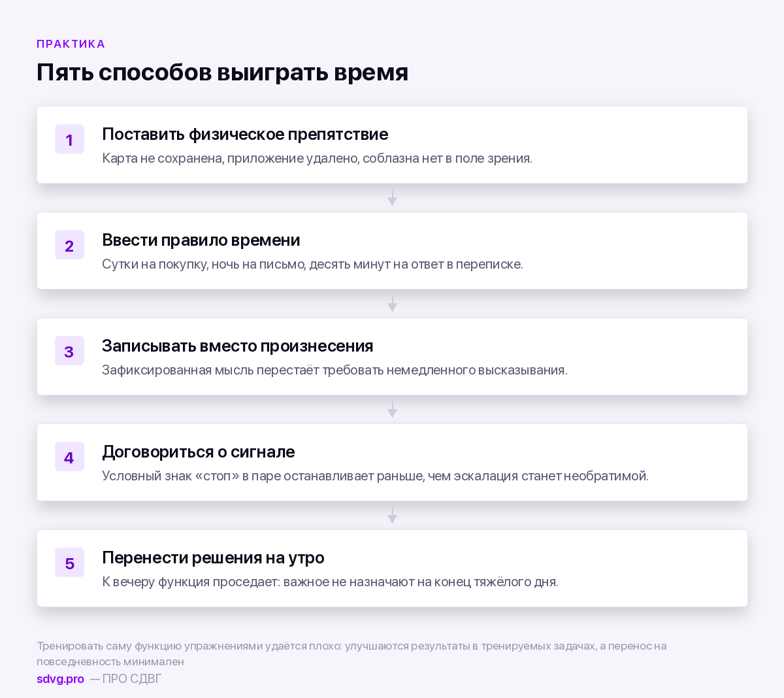
Task: Select the title Договориться о сигнале
Action: click(x=199, y=452)
